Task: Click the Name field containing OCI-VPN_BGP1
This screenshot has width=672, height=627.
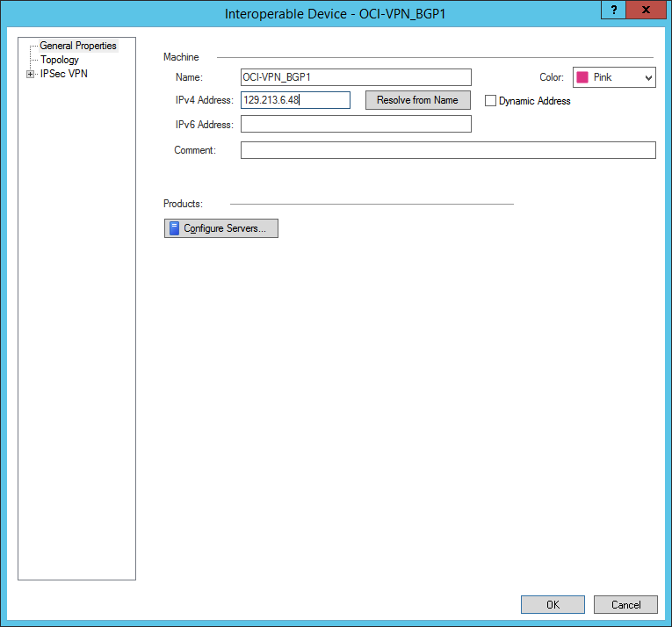Action: pos(356,77)
